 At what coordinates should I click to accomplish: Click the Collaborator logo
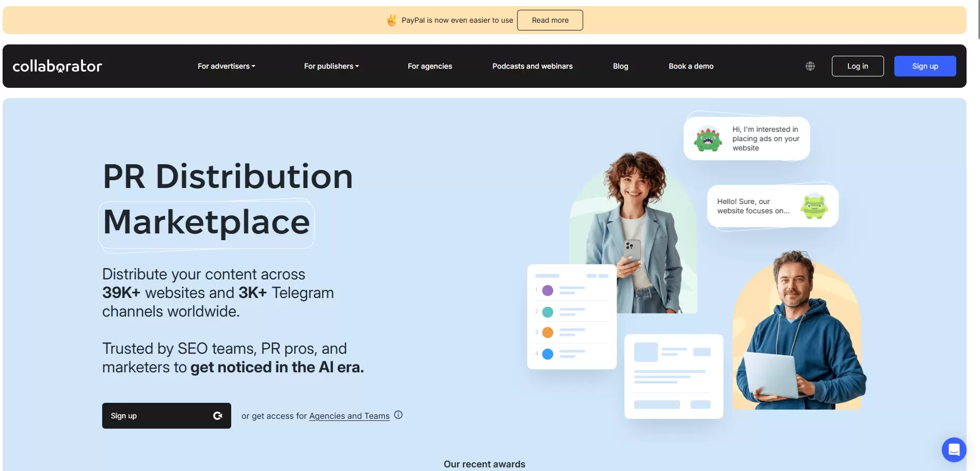click(x=57, y=66)
